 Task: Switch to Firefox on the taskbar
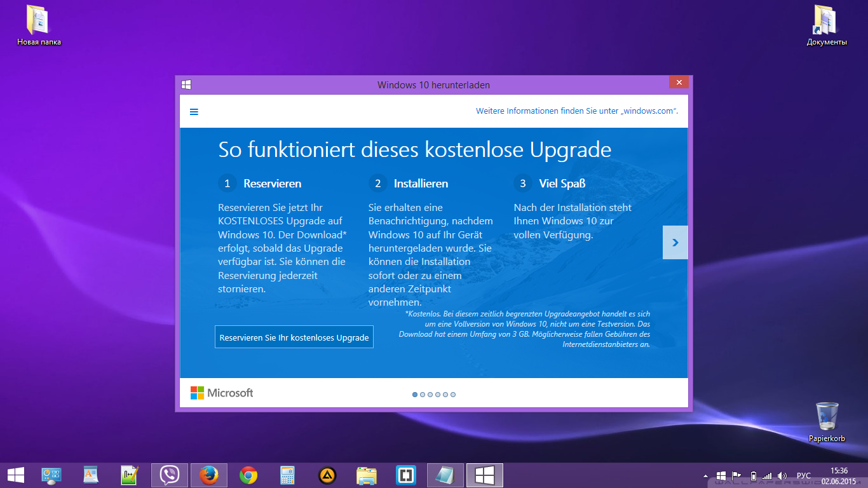click(x=209, y=475)
